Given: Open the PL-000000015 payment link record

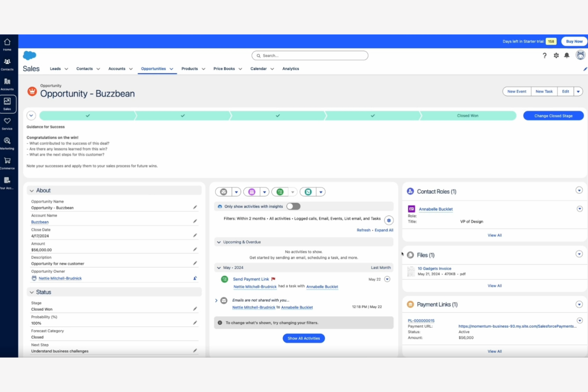Looking at the screenshot, I should [x=421, y=321].
